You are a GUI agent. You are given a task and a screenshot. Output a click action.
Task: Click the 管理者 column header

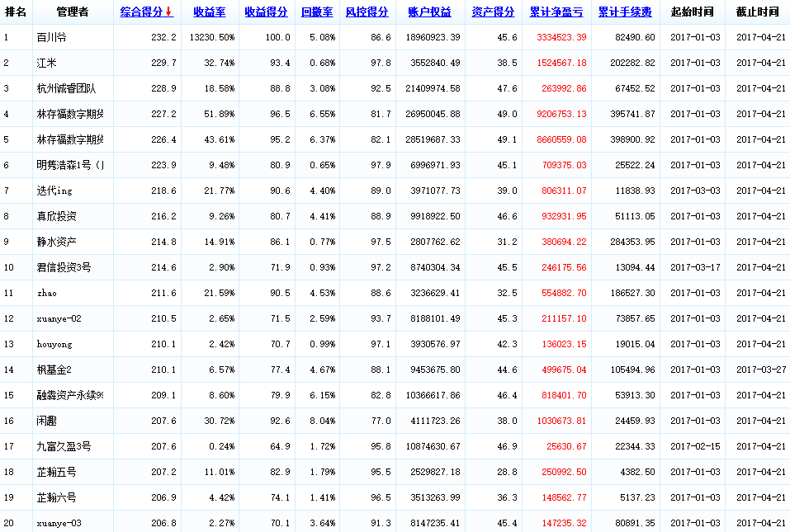[73, 12]
